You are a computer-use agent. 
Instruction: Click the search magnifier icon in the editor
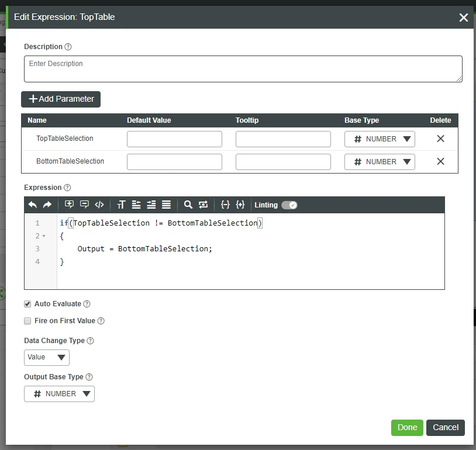(x=188, y=205)
